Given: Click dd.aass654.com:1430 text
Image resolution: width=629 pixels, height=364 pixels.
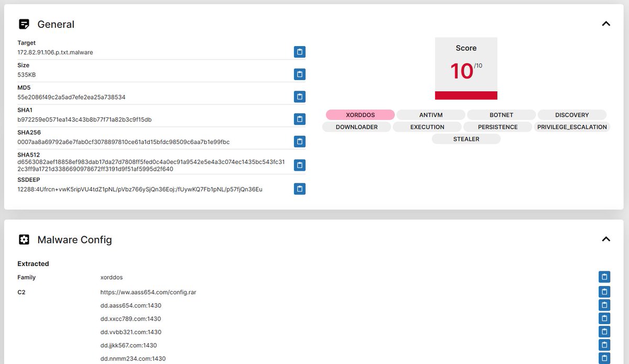Looking at the screenshot, I should pyautogui.click(x=131, y=305).
